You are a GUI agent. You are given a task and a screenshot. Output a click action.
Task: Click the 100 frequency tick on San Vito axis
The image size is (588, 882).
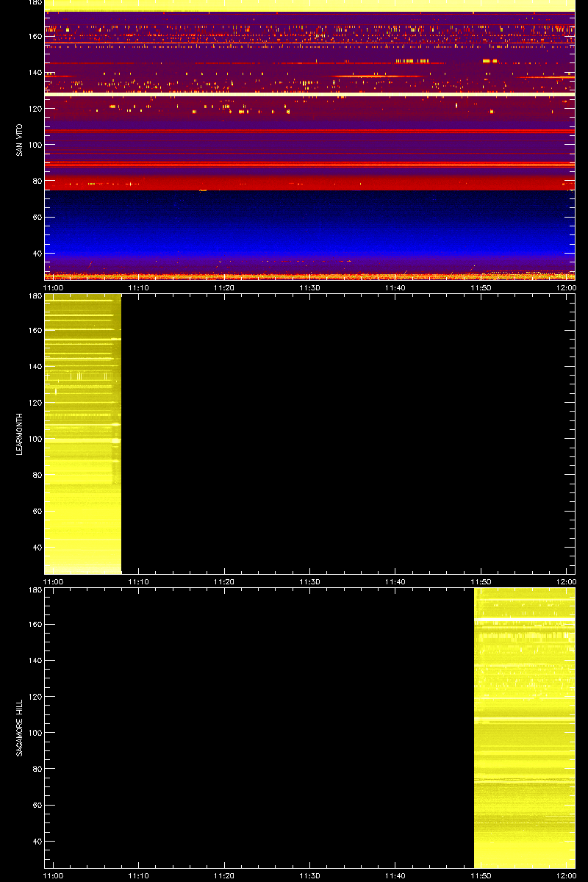(35, 145)
